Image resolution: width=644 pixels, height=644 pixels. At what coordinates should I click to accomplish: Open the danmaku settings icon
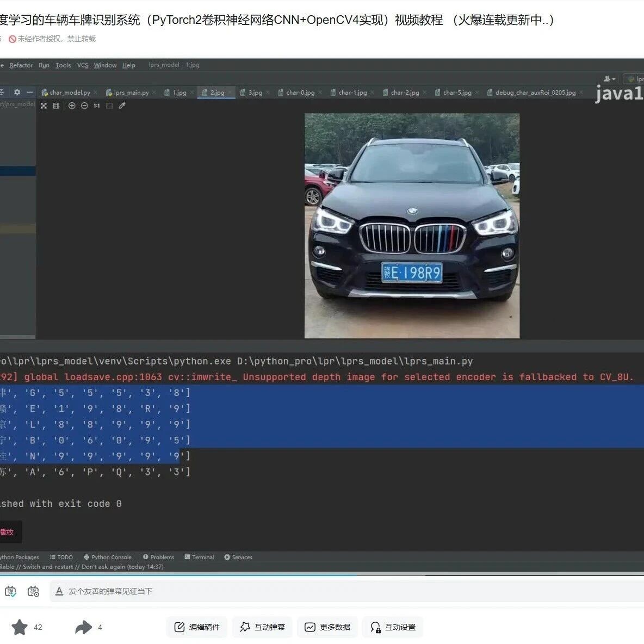[33, 591]
